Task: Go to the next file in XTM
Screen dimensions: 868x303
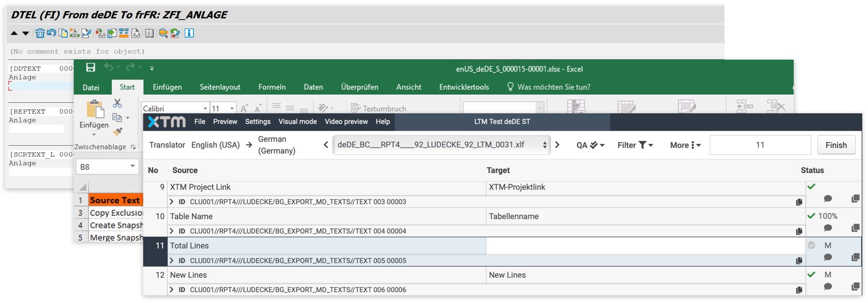Action: pos(557,145)
